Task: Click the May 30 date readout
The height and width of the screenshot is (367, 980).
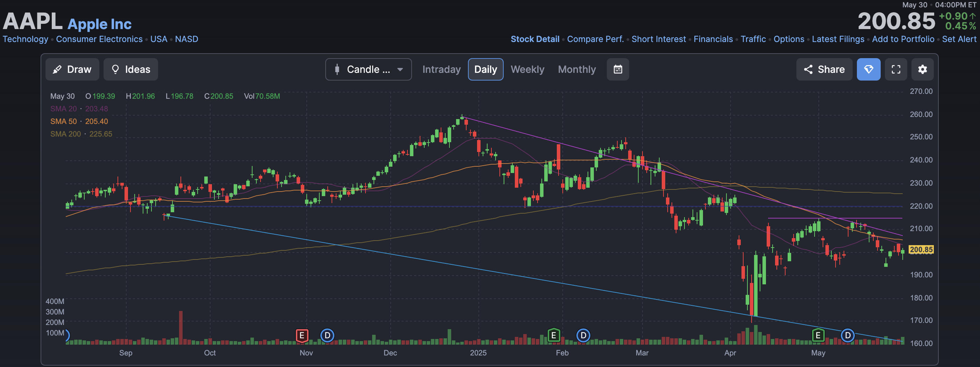Action: [62, 96]
